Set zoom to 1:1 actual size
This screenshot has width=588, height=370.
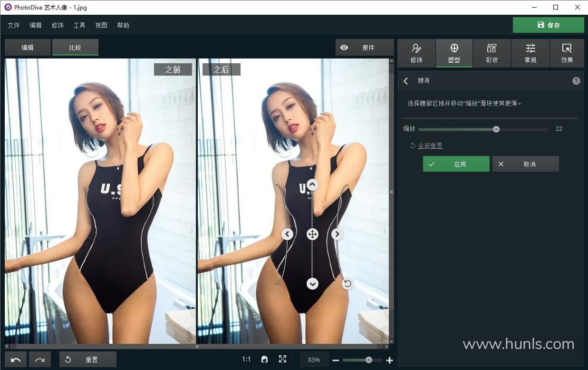click(246, 360)
